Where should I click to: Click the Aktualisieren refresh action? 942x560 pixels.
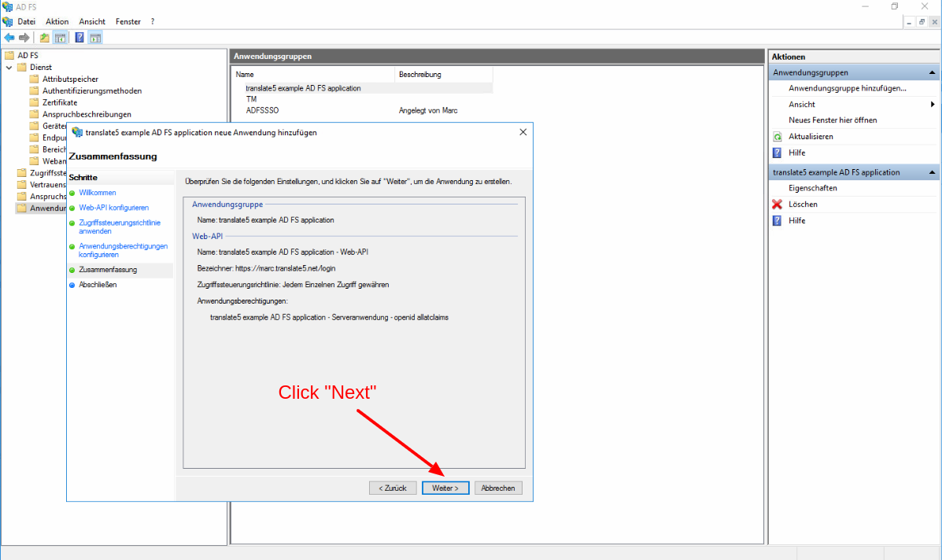click(811, 136)
